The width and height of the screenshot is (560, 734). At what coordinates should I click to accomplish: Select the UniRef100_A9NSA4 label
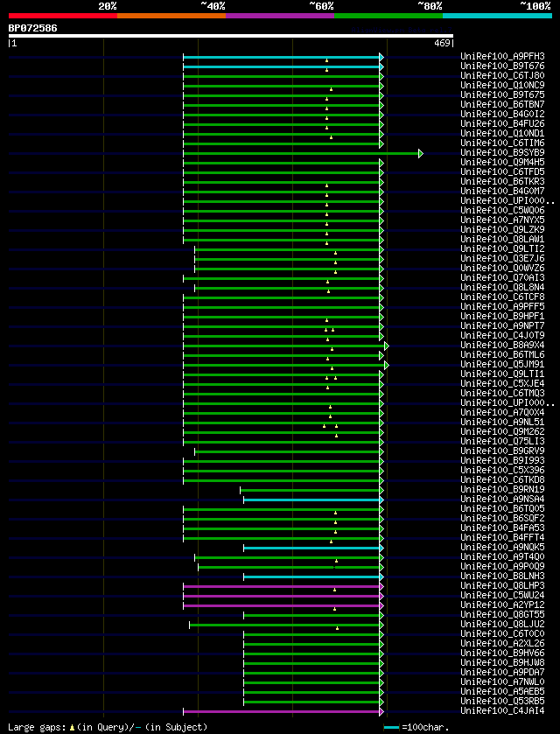click(502, 499)
